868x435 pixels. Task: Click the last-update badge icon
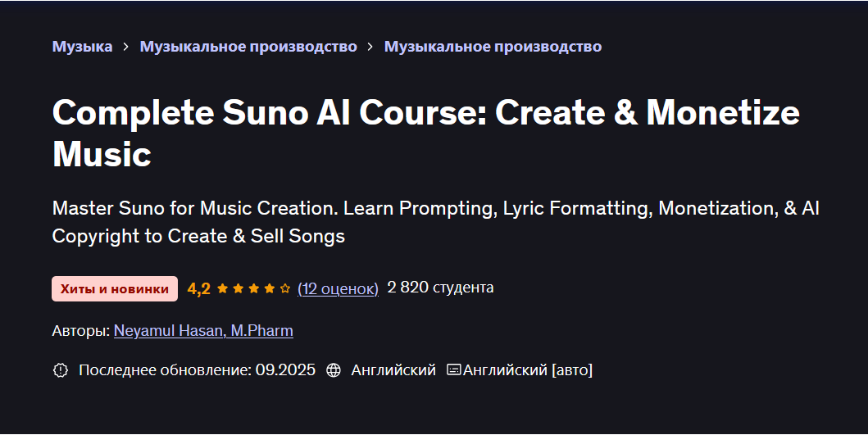[60, 370]
